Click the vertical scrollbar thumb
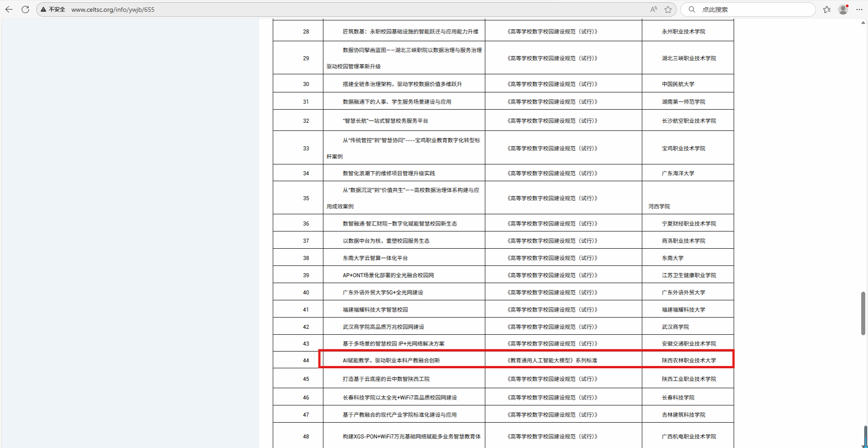This screenshot has width=868, height=448. [863, 313]
